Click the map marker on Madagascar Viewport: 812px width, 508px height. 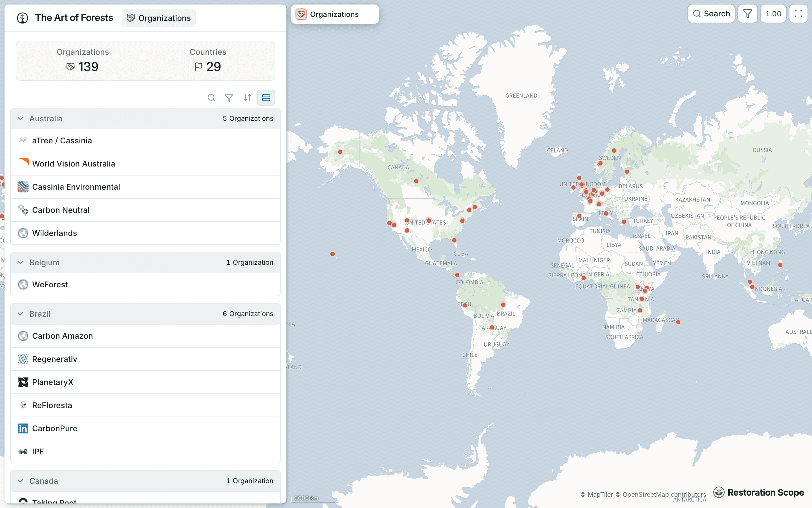pos(678,322)
